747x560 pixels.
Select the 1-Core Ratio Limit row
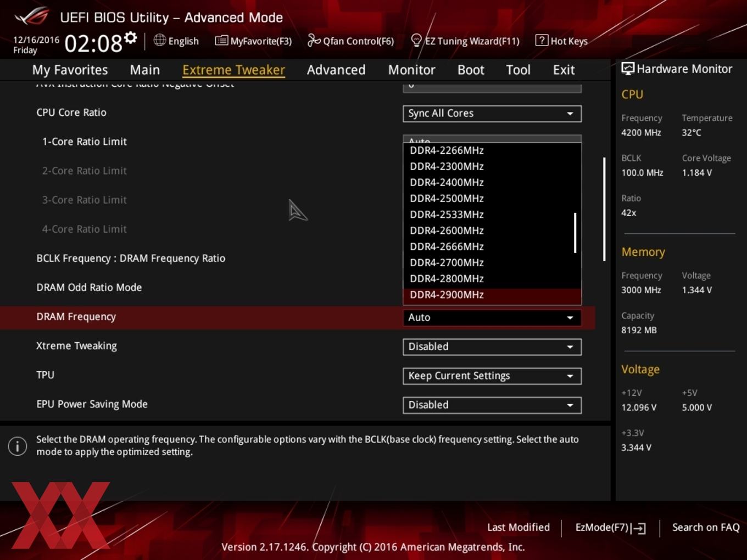click(84, 141)
